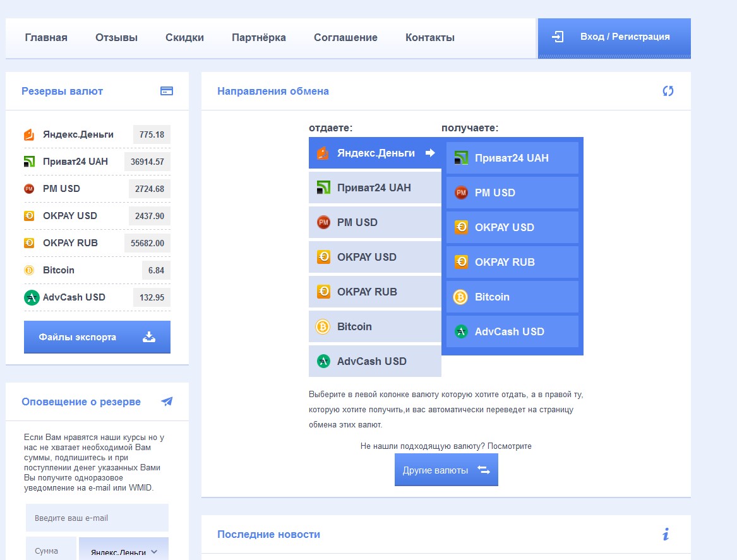Click exchange arrows icon on Другие валюты
737x560 pixels.
(484, 470)
